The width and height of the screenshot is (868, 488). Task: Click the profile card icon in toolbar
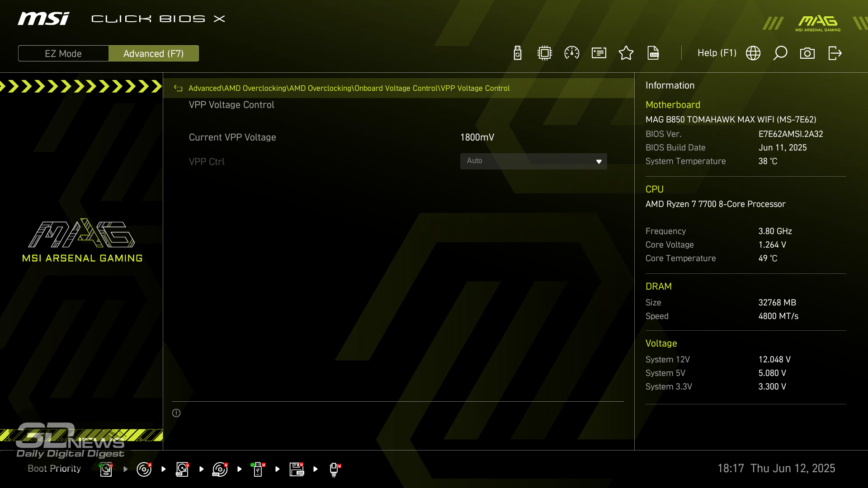click(599, 53)
